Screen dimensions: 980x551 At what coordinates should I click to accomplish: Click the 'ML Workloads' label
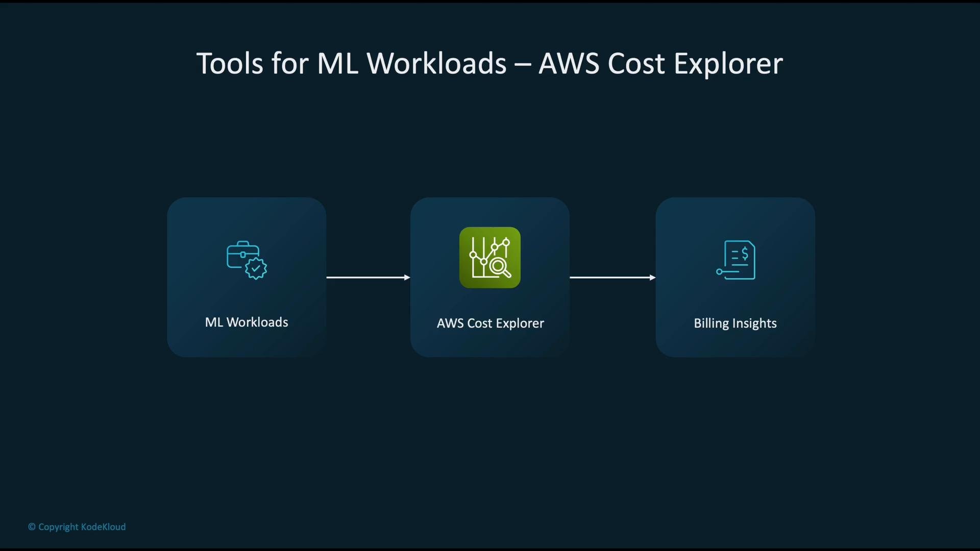(247, 322)
